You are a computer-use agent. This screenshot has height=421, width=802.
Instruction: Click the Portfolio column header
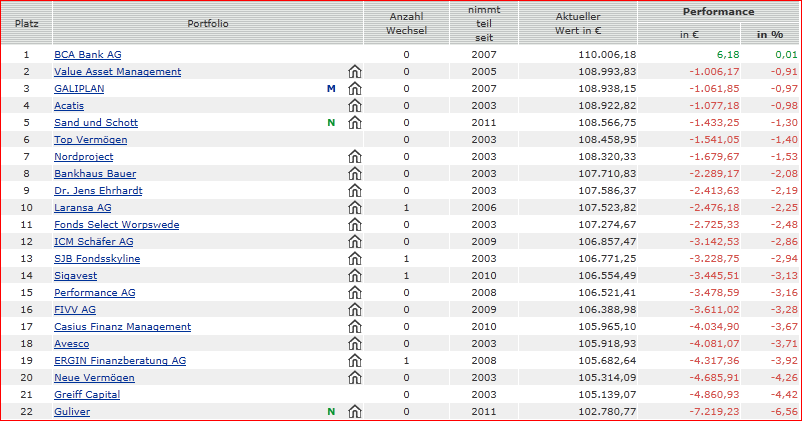[x=208, y=23]
